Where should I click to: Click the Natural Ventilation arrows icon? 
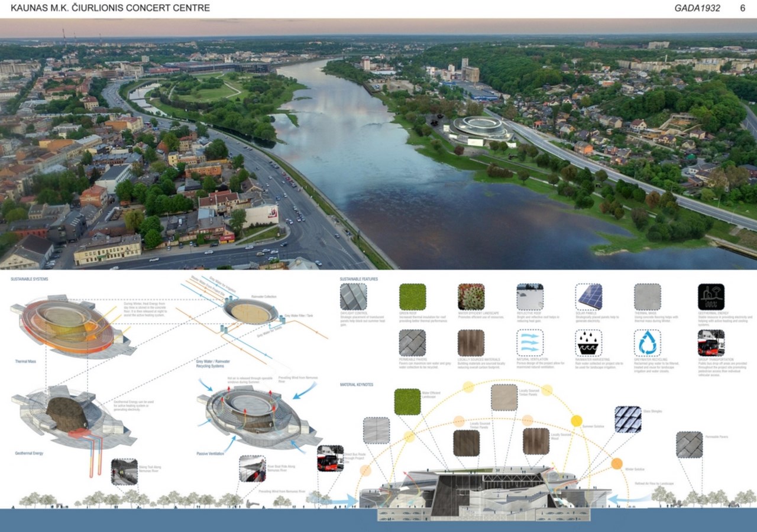point(530,343)
